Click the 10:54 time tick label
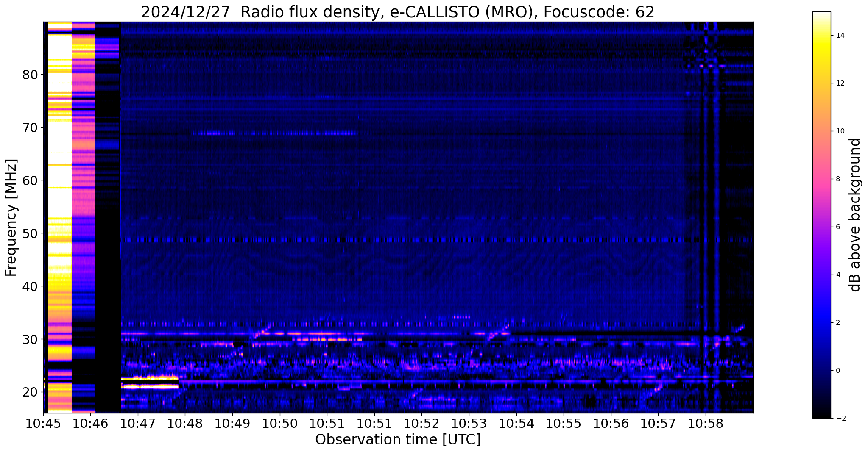This screenshot has width=868, height=452. coord(516,424)
